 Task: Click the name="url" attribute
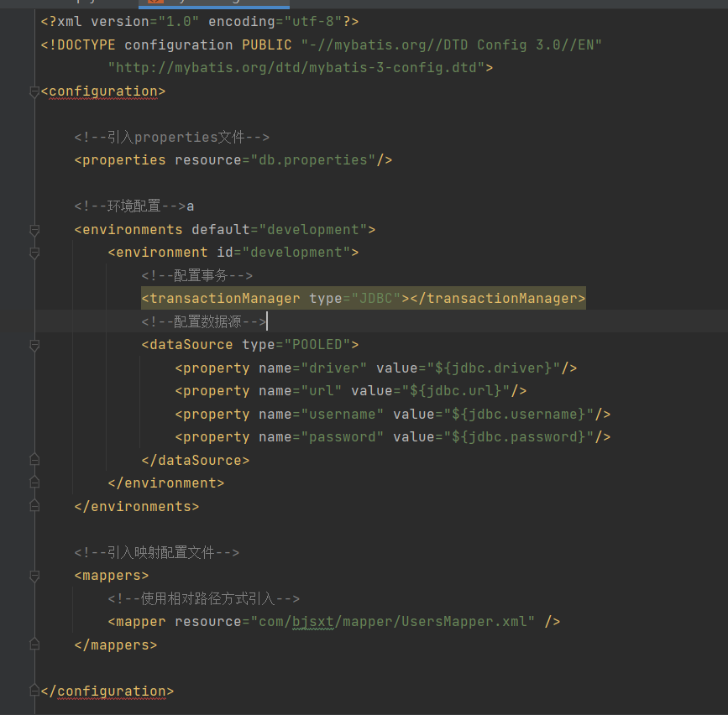[300, 391]
